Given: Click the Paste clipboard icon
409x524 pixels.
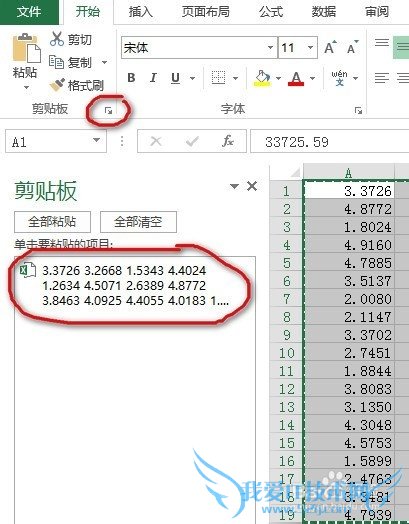Looking at the screenshot, I should [x=26, y=48].
